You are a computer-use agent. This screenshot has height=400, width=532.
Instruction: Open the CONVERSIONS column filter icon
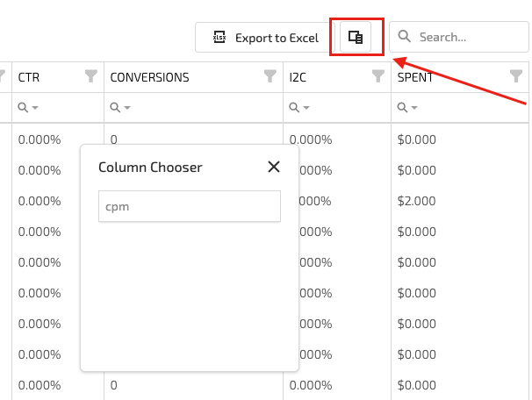tap(270, 77)
